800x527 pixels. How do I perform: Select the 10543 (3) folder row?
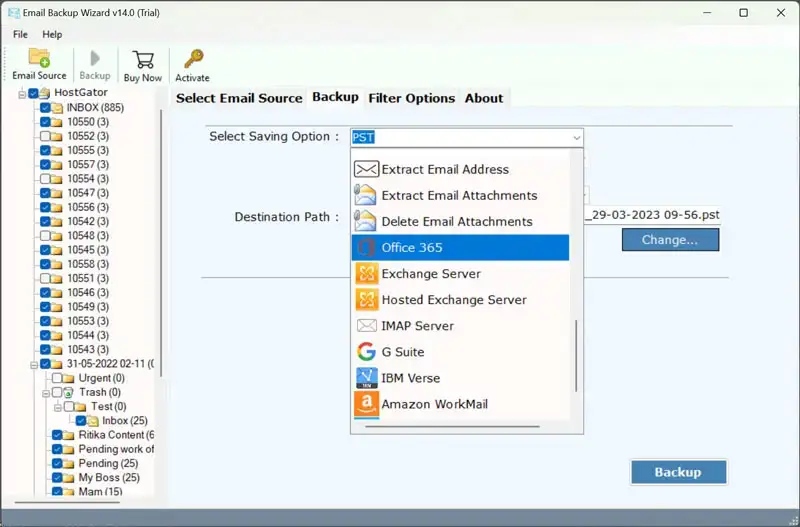click(74, 350)
